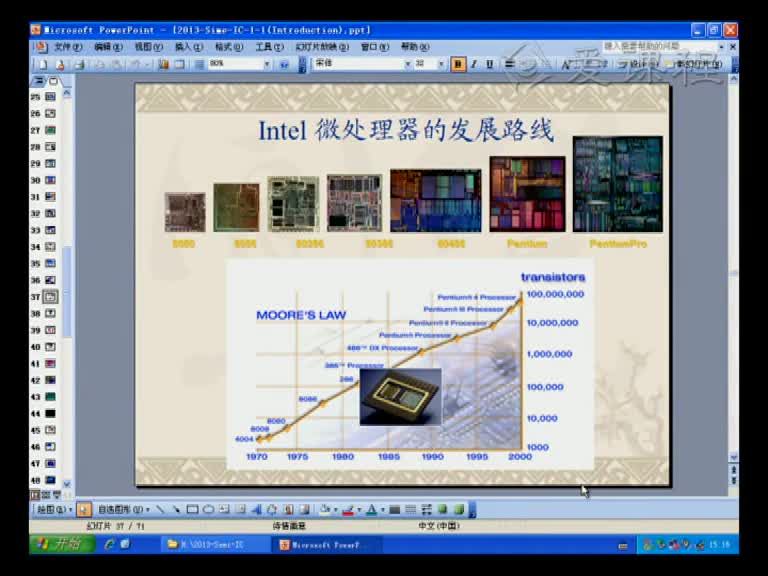Click the 3-D Style icon
768x576 pixels.
(x=459, y=509)
